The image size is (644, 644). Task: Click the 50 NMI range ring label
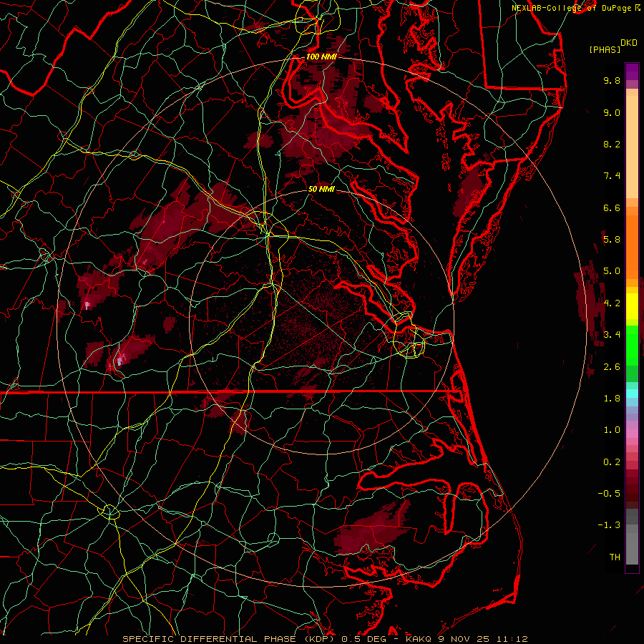click(321, 189)
